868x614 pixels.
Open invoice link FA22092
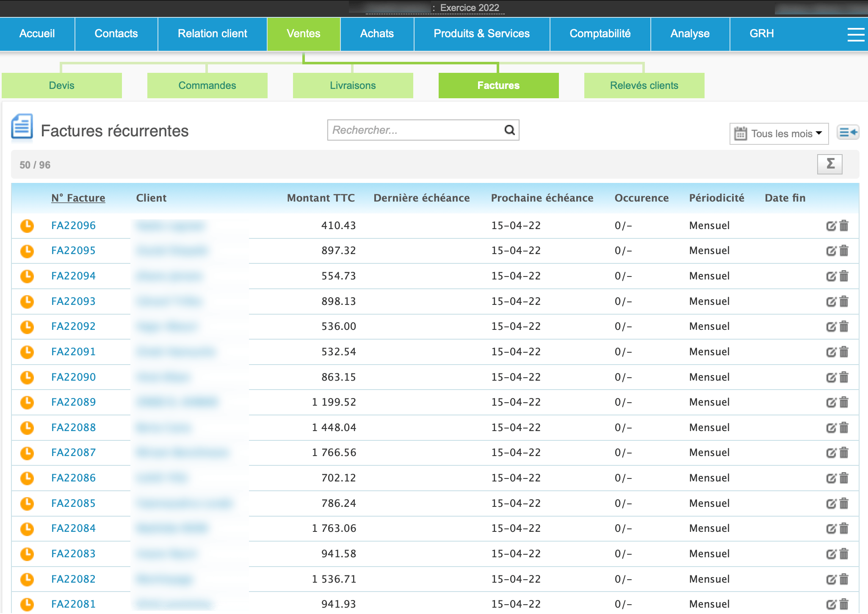click(73, 326)
